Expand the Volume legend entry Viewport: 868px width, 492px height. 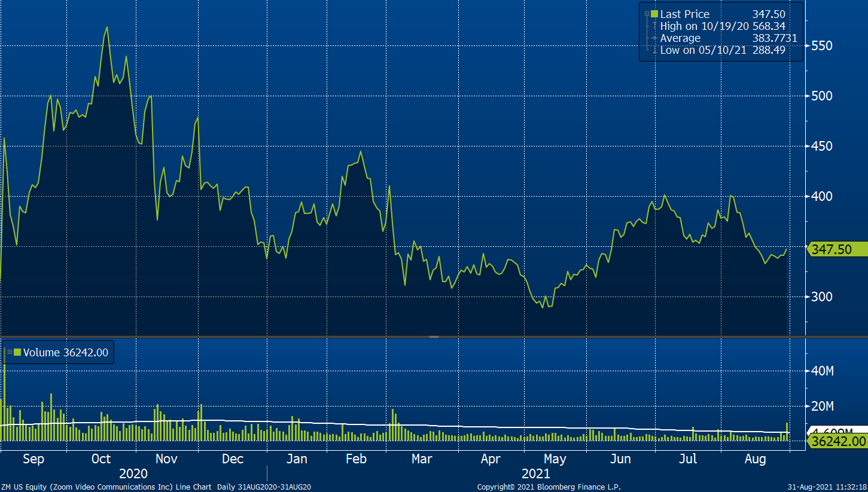click(x=10, y=353)
